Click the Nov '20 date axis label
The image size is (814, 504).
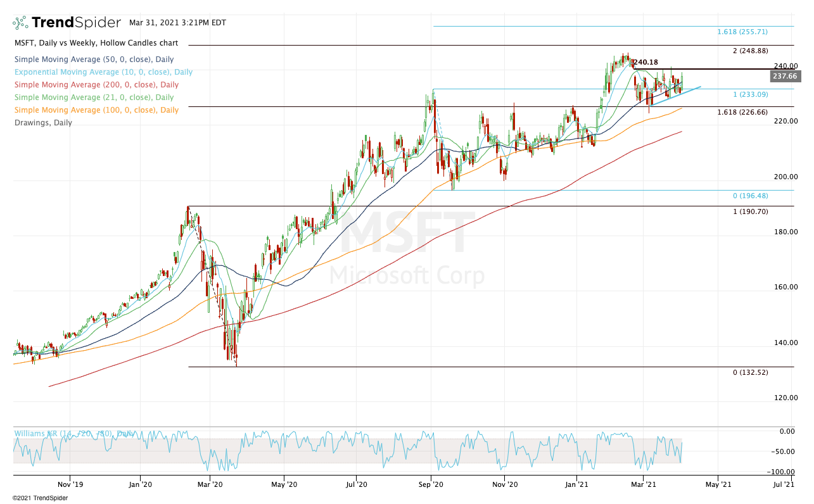505,484
